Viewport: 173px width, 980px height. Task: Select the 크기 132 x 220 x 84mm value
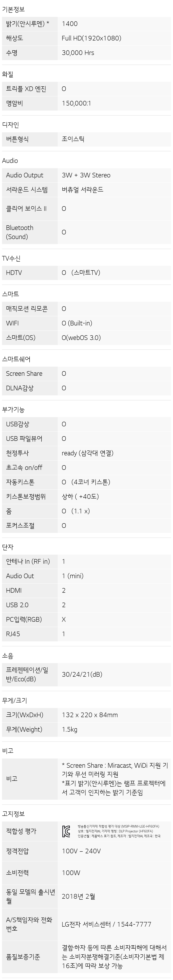point(90,715)
